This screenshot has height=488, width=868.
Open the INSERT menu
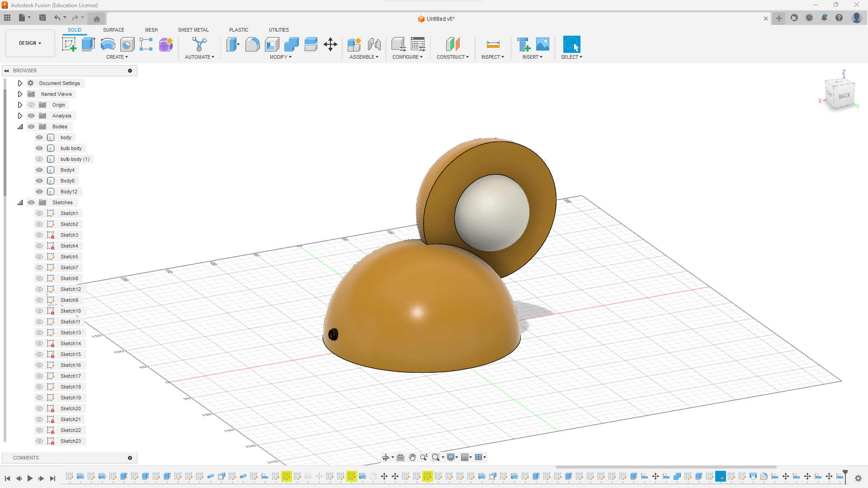click(x=533, y=57)
